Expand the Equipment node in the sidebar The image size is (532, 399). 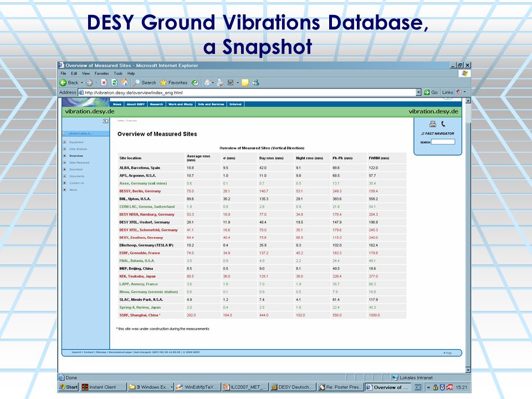click(64, 142)
